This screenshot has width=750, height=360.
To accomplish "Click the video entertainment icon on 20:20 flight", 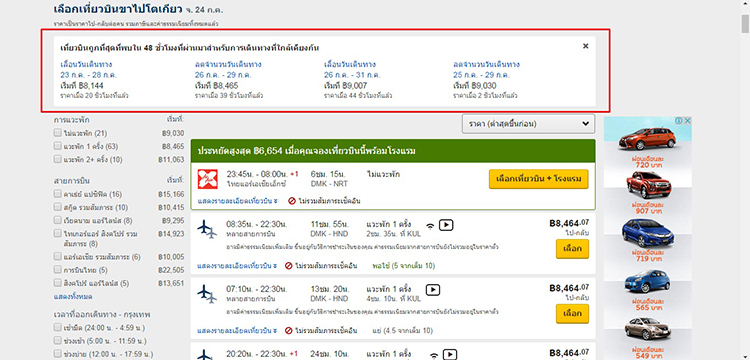I will pyautogui.click(x=449, y=354).
